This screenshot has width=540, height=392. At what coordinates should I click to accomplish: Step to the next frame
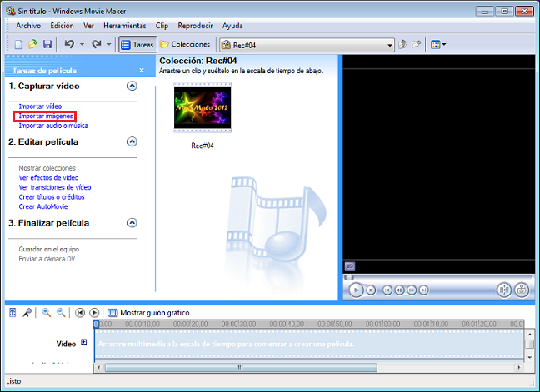point(412,290)
